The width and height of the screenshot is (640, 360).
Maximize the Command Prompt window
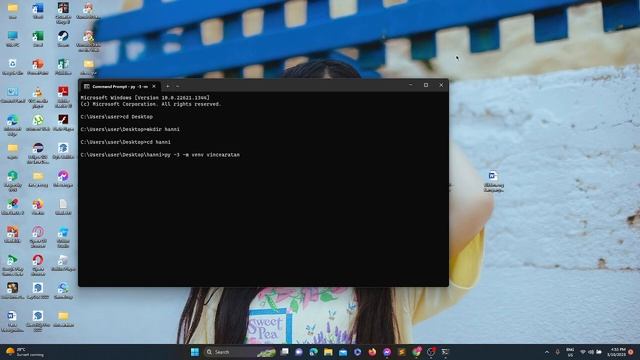(x=426, y=85)
